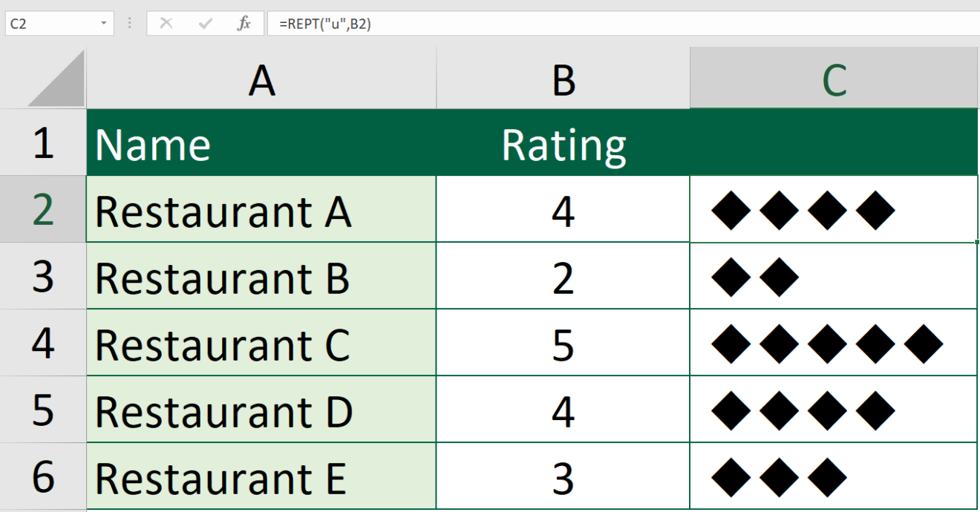Screen dimensions: 980x512
Task: Select the rating value 5 for Restaurant C
Action: coord(562,343)
